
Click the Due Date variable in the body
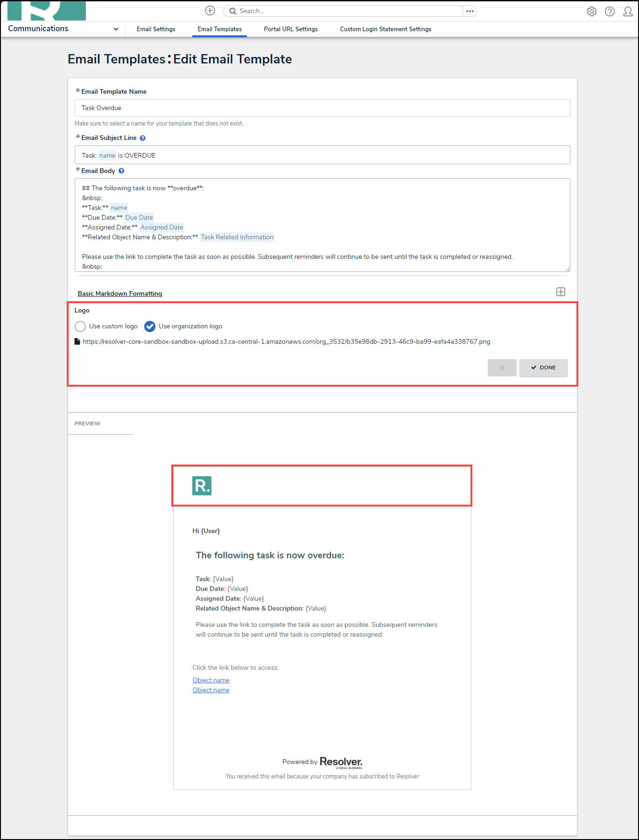coord(139,218)
